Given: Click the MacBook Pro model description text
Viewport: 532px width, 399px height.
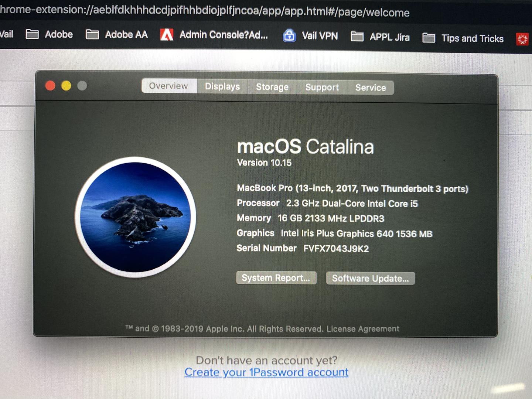Looking at the screenshot, I should coord(352,188).
